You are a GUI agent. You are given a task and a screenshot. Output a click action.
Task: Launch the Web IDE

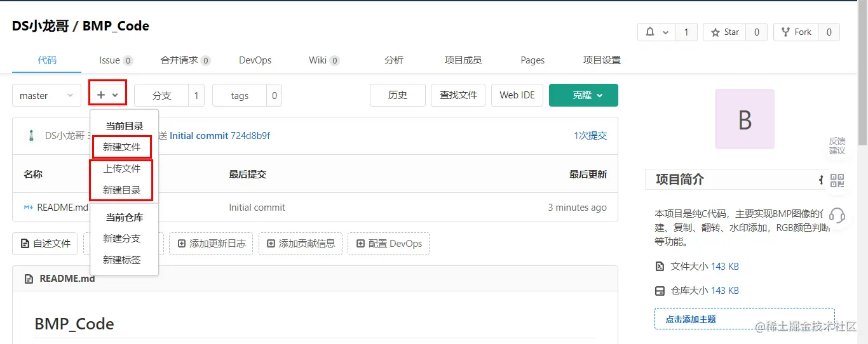517,95
